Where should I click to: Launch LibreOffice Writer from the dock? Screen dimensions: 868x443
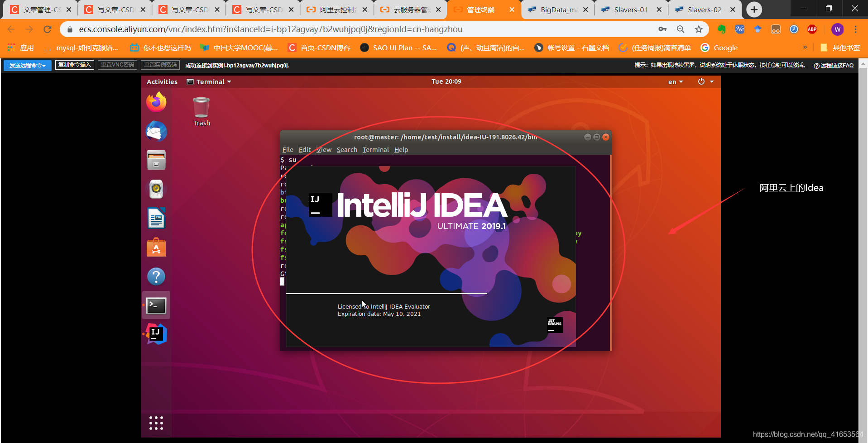click(156, 218)
